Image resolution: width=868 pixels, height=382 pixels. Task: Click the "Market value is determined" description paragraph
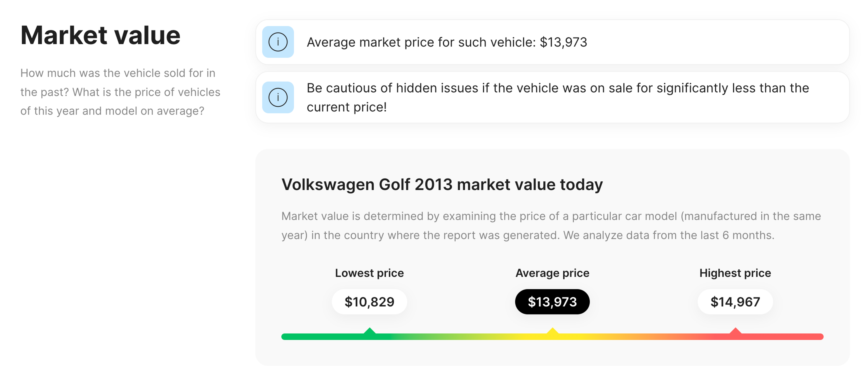point(551,226)
